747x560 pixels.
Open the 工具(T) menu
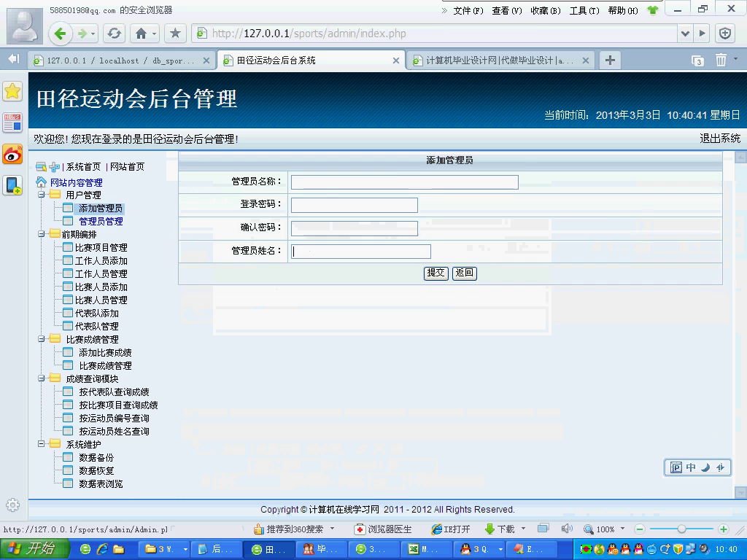coord(584,10)
